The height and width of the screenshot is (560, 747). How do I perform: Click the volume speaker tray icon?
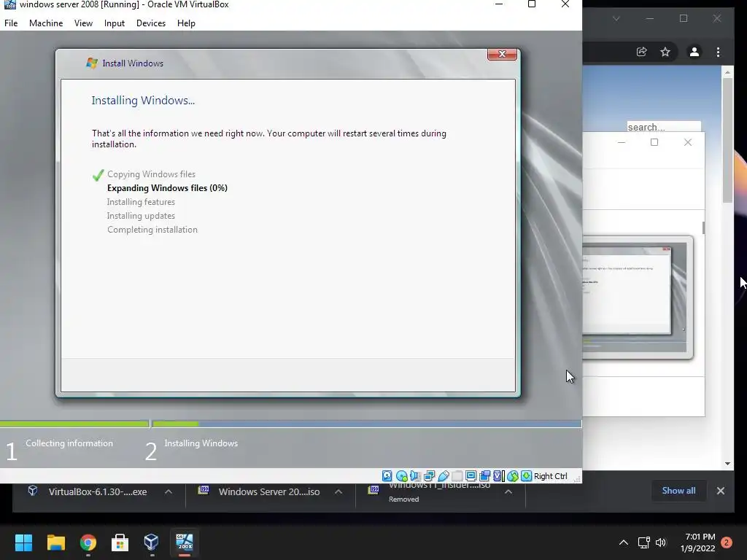tap(661, 542)
